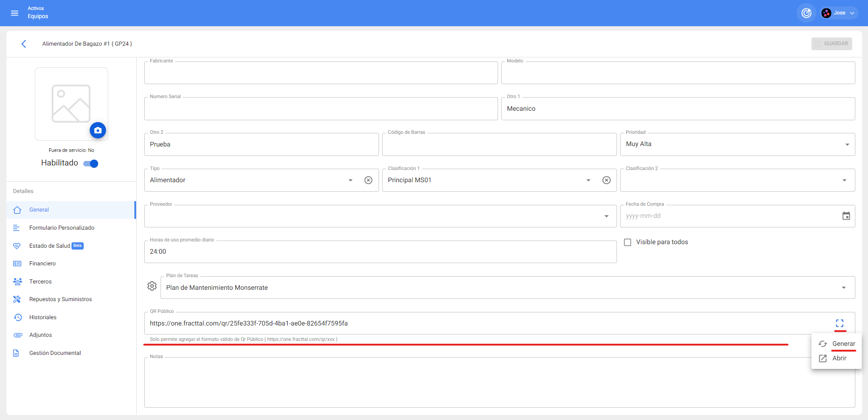
Task: Click the Numero Serial input field
Action: [x=321, y=109]
